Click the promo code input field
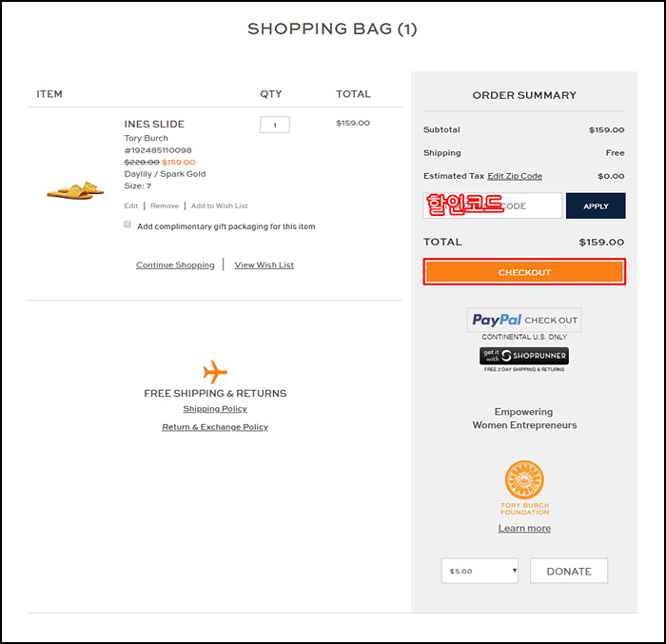The image size is (666, 644). (493, 205)
